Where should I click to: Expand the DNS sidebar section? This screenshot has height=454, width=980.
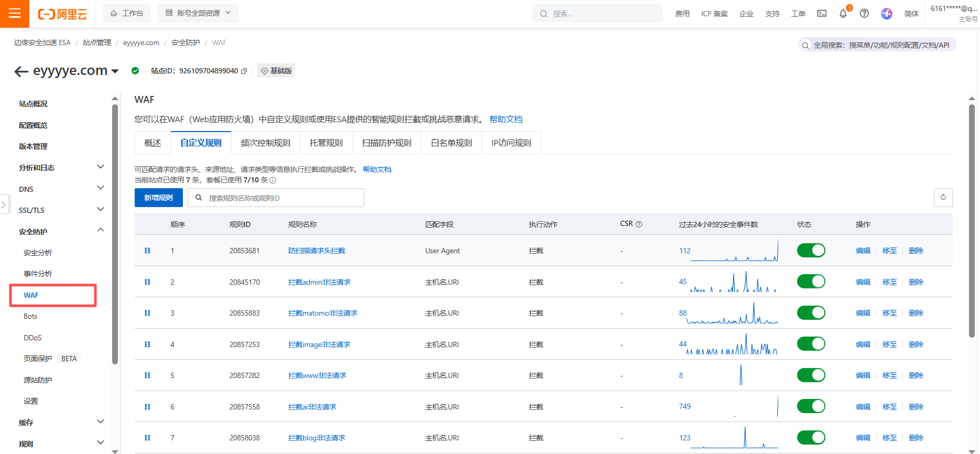100,189
